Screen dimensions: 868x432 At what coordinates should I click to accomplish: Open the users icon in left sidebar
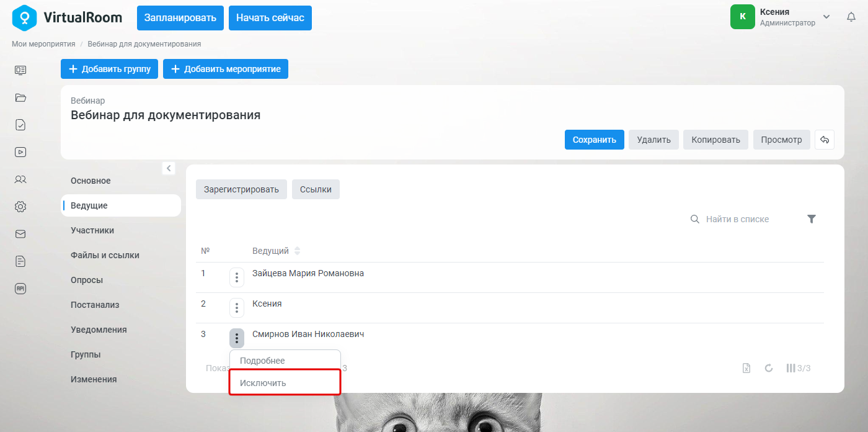point(20,179)
